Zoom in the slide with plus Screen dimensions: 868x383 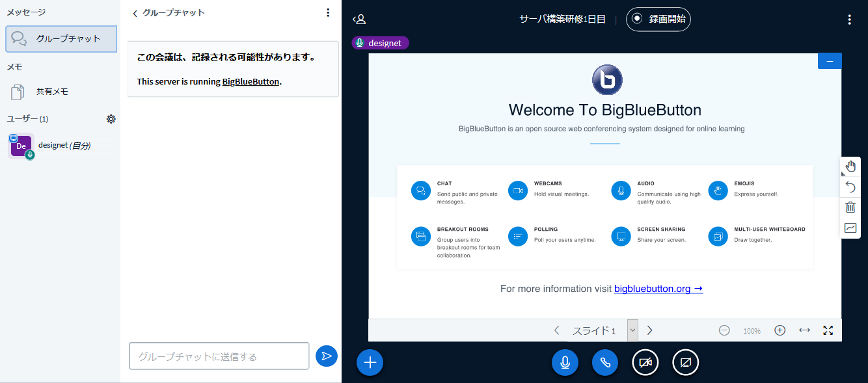[780, 330]
